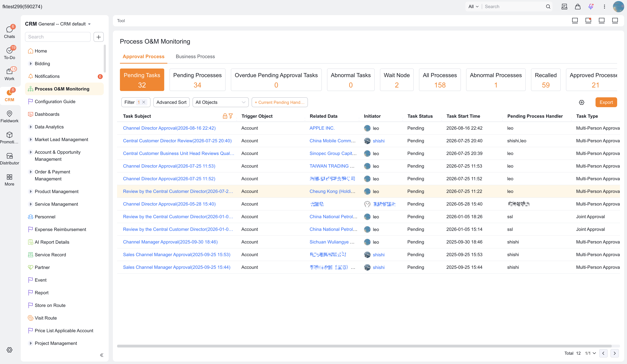Select the fourth layout icon in Tool bar
This screenshot has height=364, width=627.
(615, 21)
